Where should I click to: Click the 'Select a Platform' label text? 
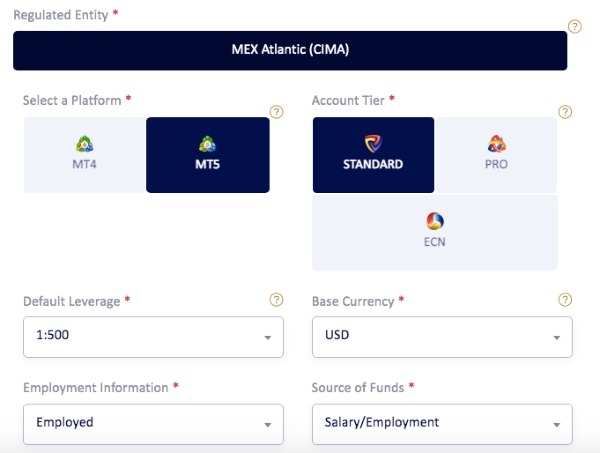coord(72,101)
